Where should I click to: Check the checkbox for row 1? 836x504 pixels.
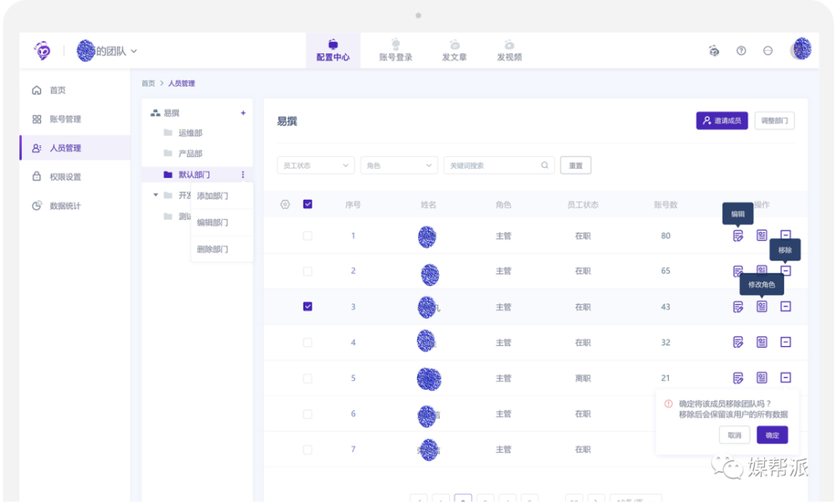coord(308,236)
